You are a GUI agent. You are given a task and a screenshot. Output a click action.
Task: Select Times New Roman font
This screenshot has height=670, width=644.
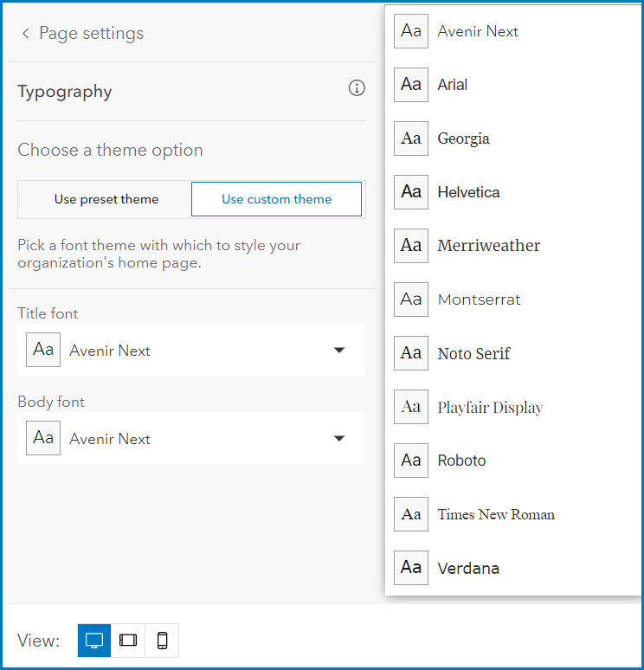(496, 514)
